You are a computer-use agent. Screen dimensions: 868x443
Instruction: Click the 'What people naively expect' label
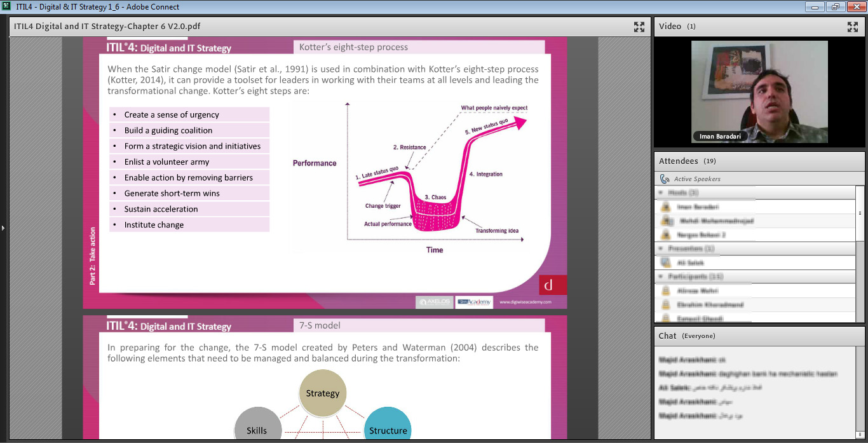click(x=494, y=108)
